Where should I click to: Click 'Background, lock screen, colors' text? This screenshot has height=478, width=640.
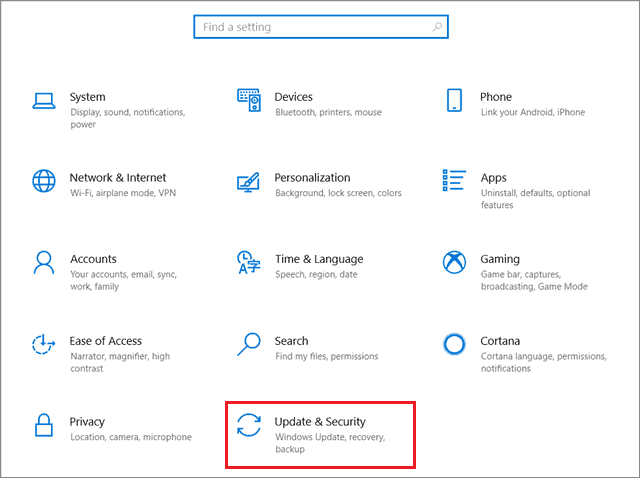tap(338, 193)
